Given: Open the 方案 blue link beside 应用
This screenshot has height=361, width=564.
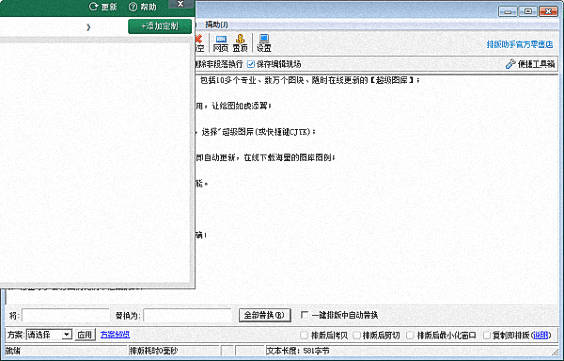Looking at the screenshot, I should [115, 335].
